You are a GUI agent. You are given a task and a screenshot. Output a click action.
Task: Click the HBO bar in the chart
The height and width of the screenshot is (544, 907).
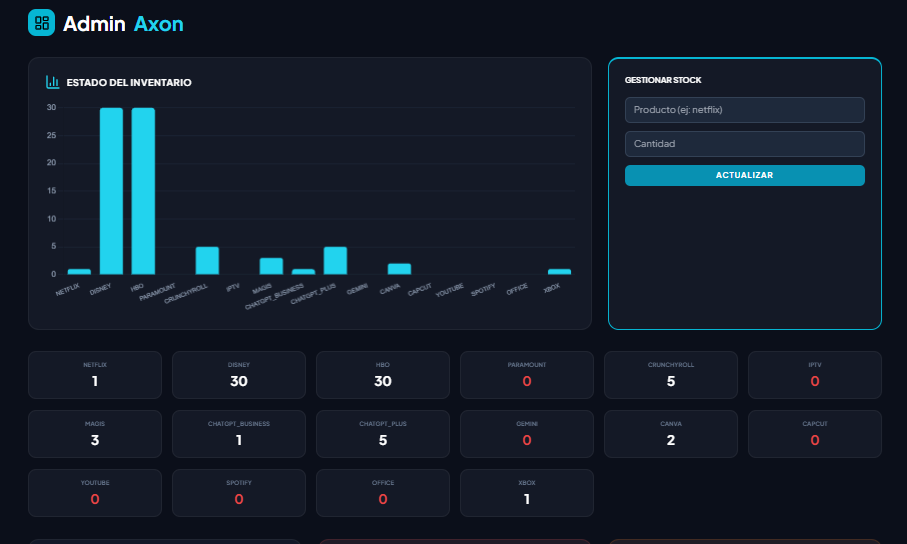pyautogui.click(x=143, y=191)
